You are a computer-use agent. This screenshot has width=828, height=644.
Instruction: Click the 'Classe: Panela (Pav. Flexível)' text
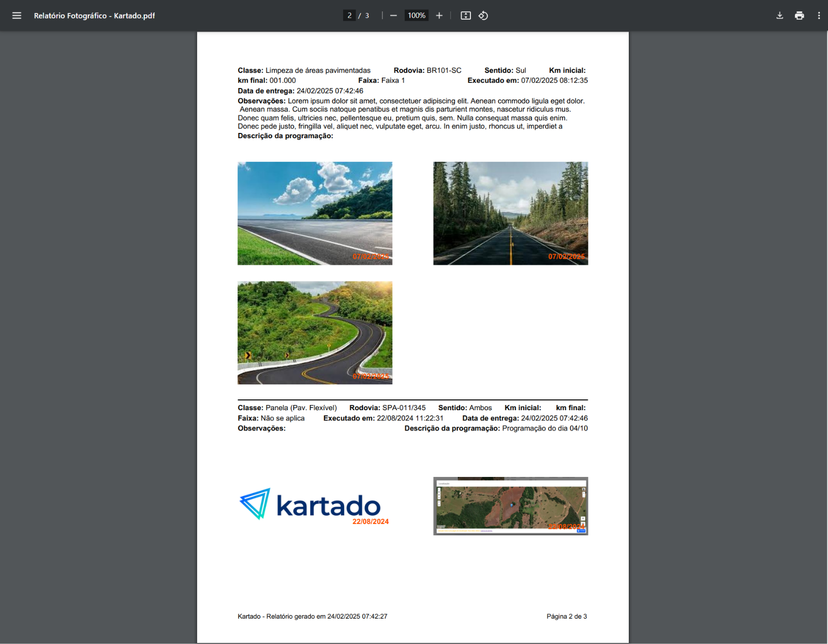(x=287, y=408)
